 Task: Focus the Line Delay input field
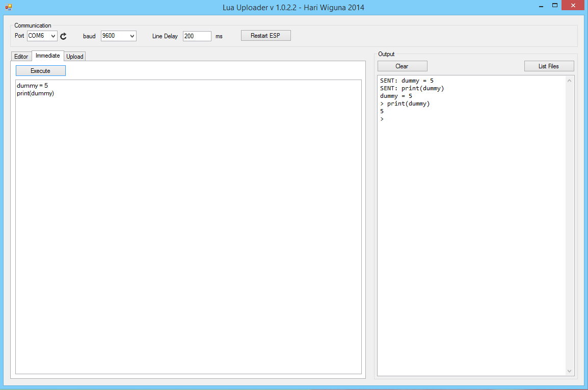pos(197,36)
